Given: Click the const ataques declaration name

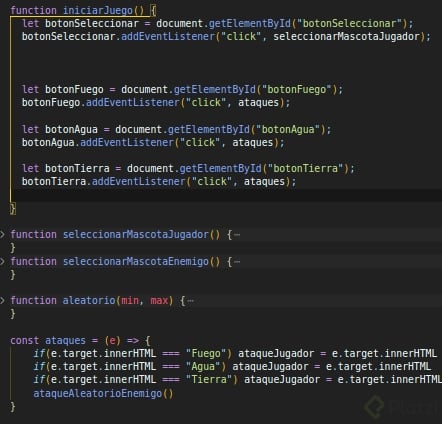Looking at the screenshot, I should coord(65,340).
